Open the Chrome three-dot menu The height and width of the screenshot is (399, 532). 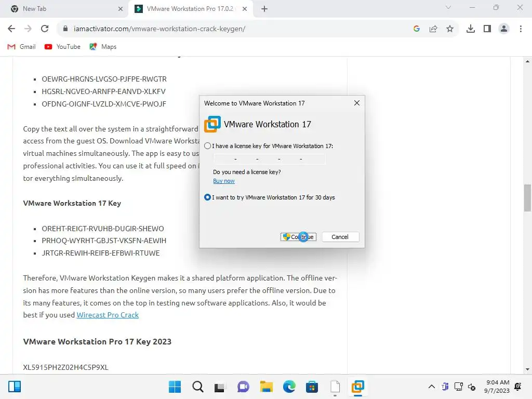(521, 29)
